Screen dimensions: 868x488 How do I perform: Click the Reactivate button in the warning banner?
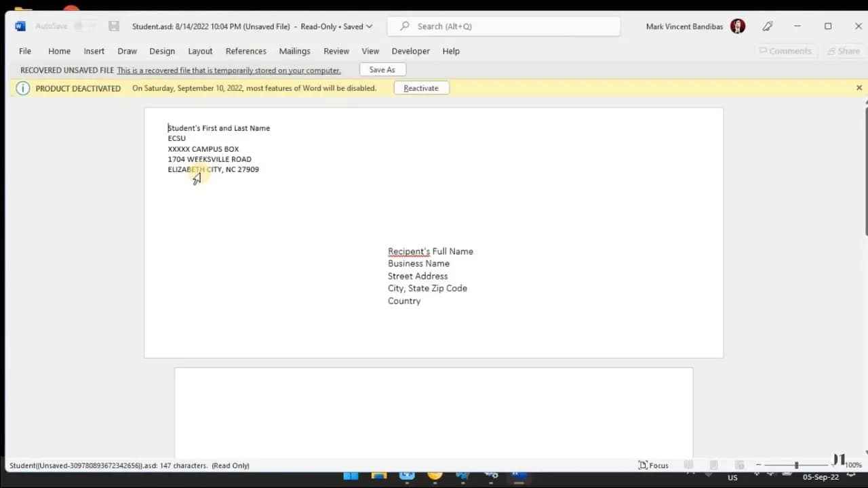tap(421, 87)
